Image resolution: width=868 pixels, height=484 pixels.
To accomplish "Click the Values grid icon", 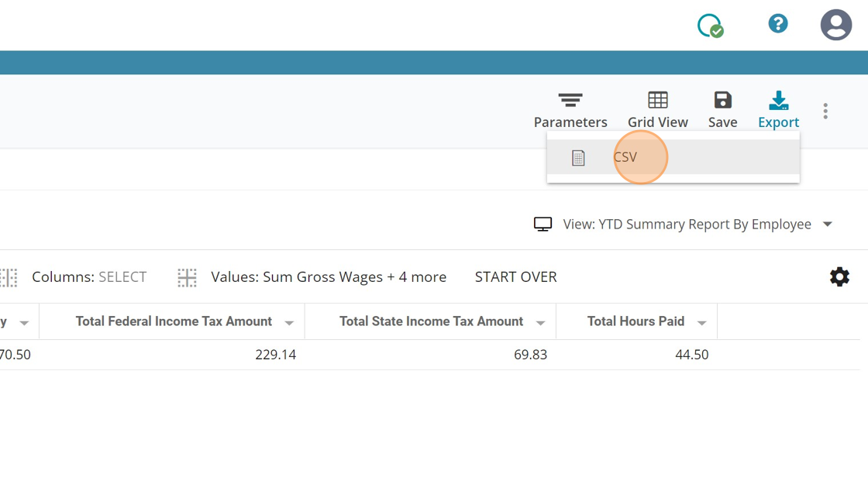I will [x=187, y=277].
